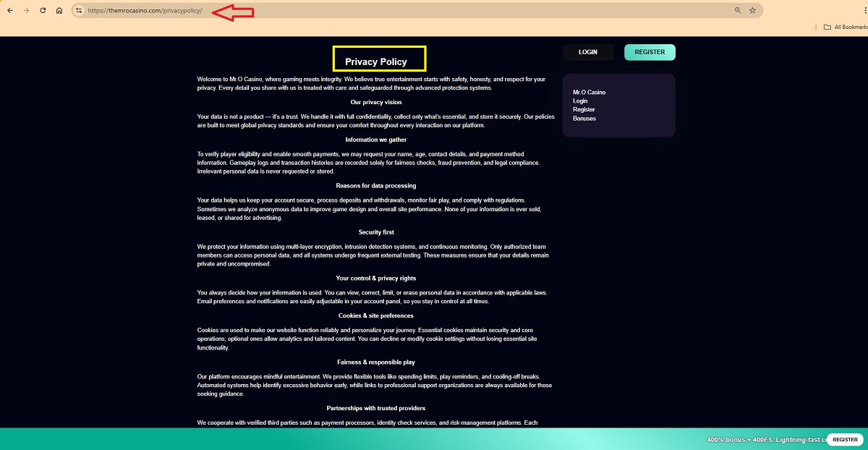Open Mr.O Casino link in sidebar
868x450 pixels.
coord(589,93)
